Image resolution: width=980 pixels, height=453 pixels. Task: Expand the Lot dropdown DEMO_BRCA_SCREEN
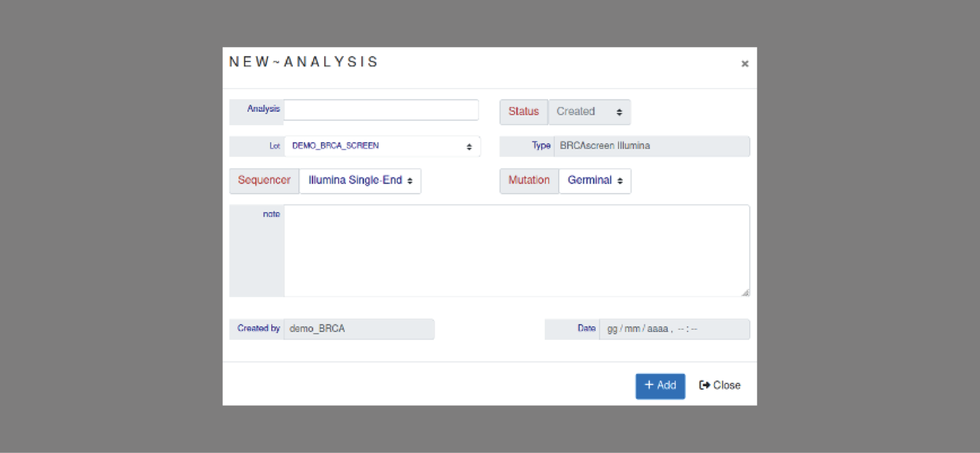click(382, 146)
